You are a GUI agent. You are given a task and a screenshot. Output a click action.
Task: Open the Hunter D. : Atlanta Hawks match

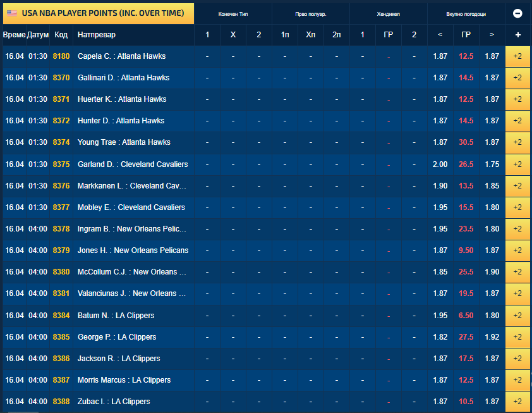coord(121,121)
